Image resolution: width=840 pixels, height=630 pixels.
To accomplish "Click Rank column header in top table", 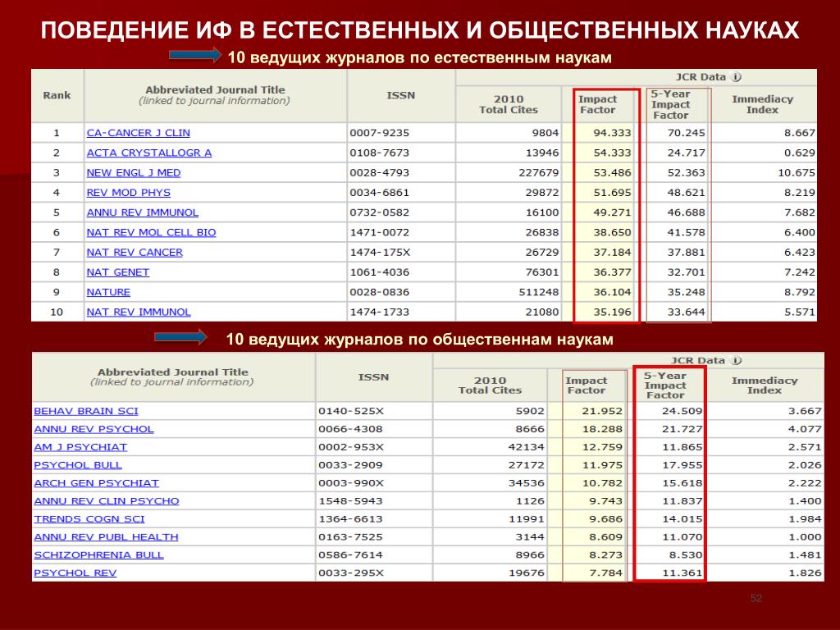I will (x=57, y=95).
